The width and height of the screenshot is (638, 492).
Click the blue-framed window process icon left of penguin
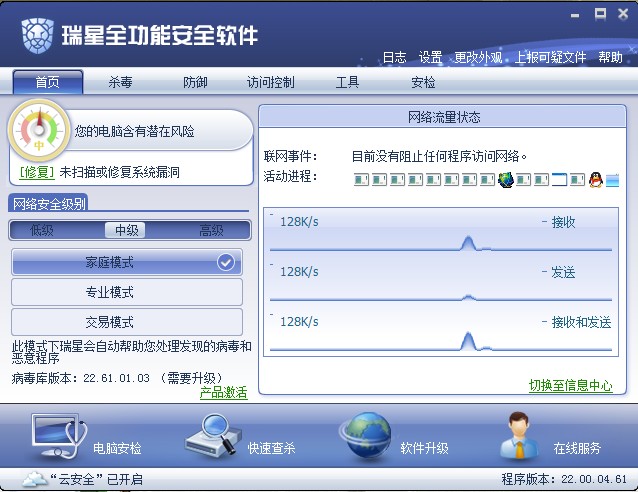coord(559,179)
